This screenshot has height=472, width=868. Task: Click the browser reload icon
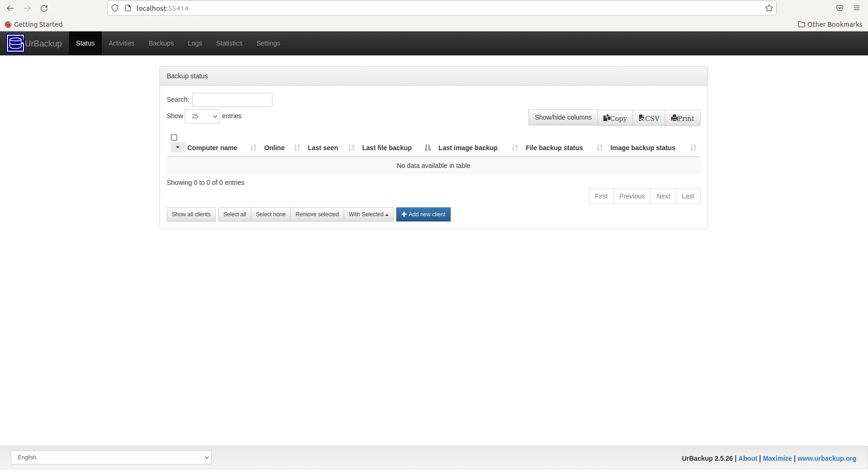click(44, 8)
